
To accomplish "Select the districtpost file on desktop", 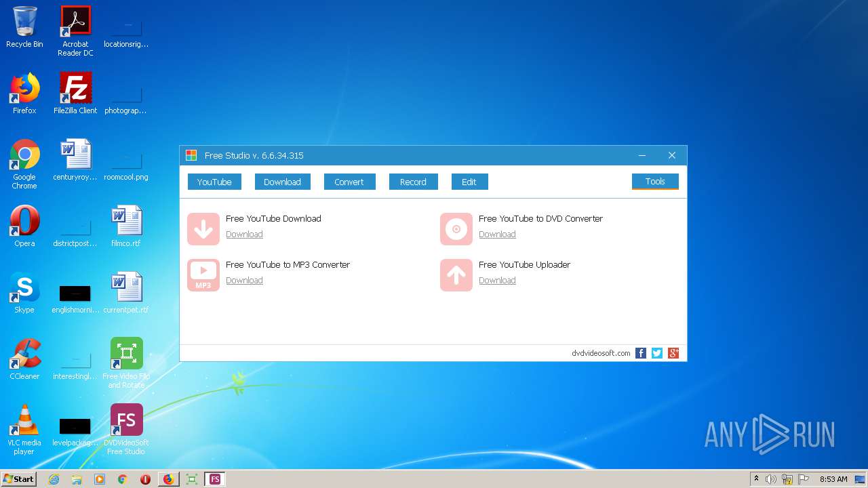I will click(75, 226).
